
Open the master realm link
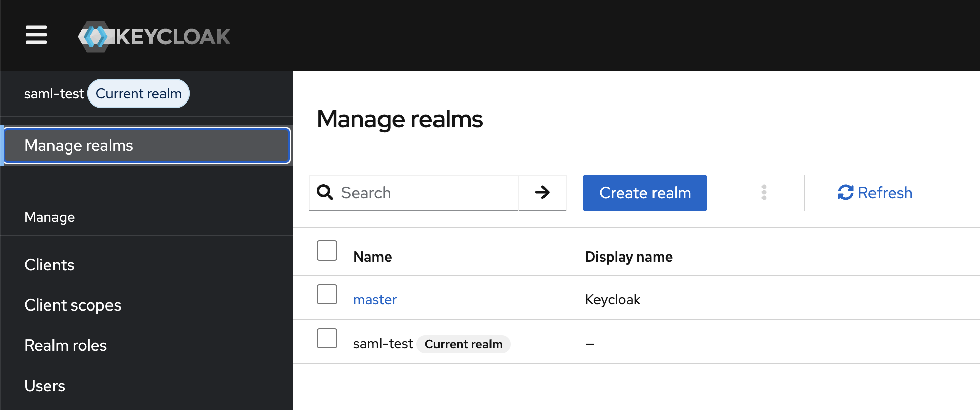click(375, 300)
